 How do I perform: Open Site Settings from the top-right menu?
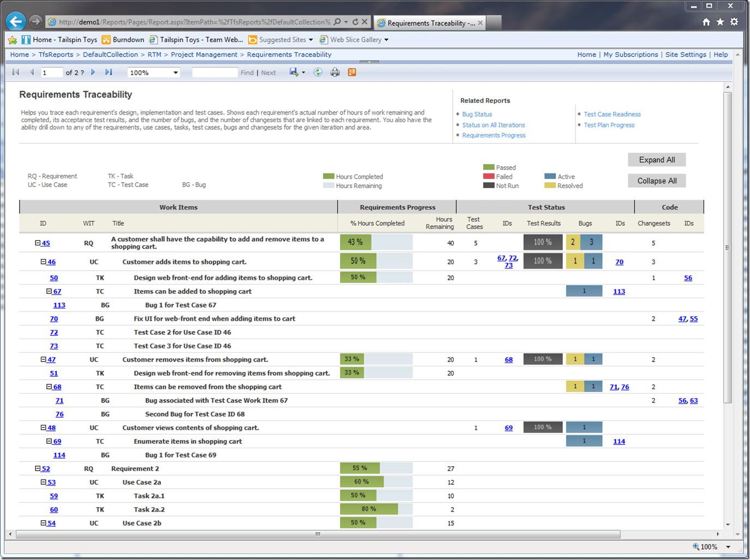(x=686, y=55)
